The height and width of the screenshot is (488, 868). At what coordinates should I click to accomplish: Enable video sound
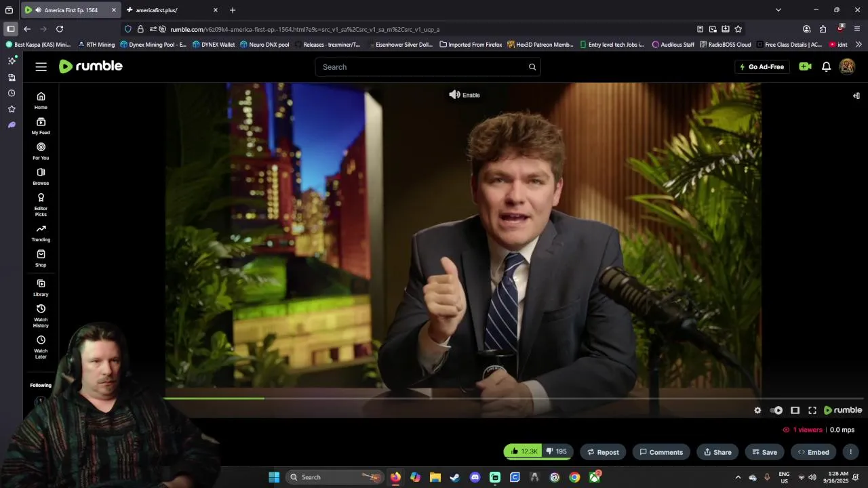tap(465, 95)
